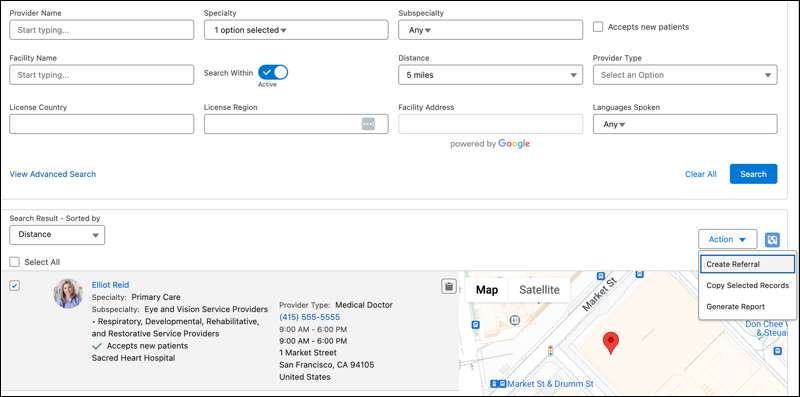Image resolution: width=800 pixels, height=397 pixels.
Task: Open the Action dropdown button
Action: coord(728,239)
